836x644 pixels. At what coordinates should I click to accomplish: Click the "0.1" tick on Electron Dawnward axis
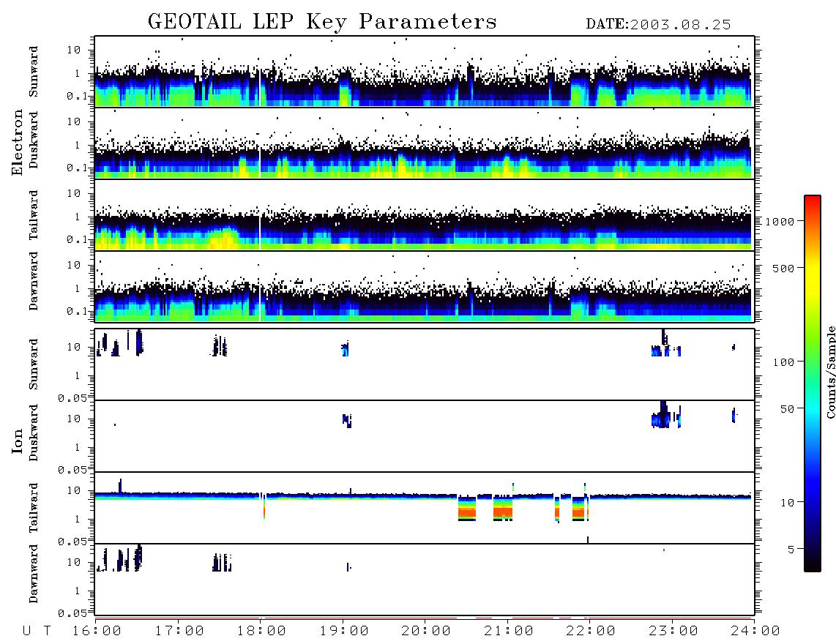pos(77,311)
